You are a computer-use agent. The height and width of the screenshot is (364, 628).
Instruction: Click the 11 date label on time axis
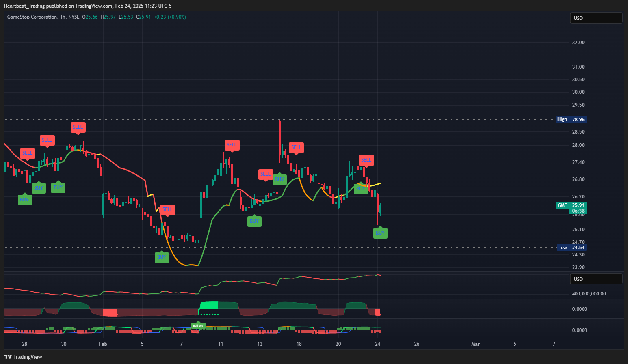pos(221,344)
